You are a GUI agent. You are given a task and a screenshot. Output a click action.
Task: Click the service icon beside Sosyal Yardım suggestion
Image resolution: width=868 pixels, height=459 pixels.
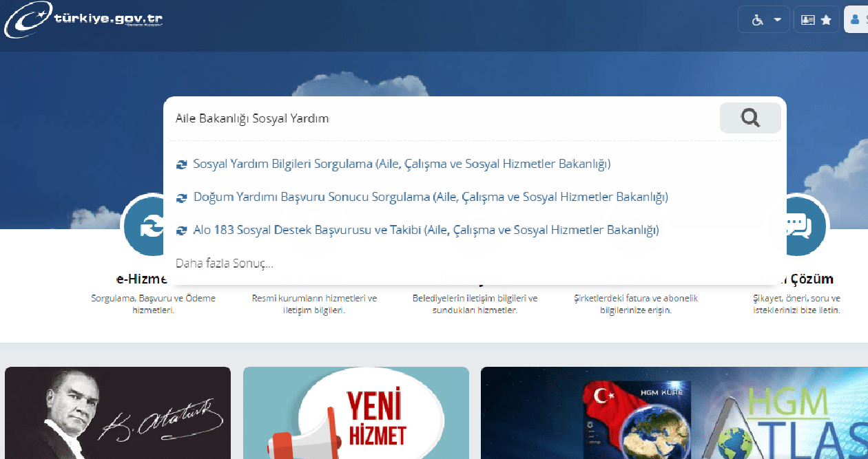[x=181, y=164]
